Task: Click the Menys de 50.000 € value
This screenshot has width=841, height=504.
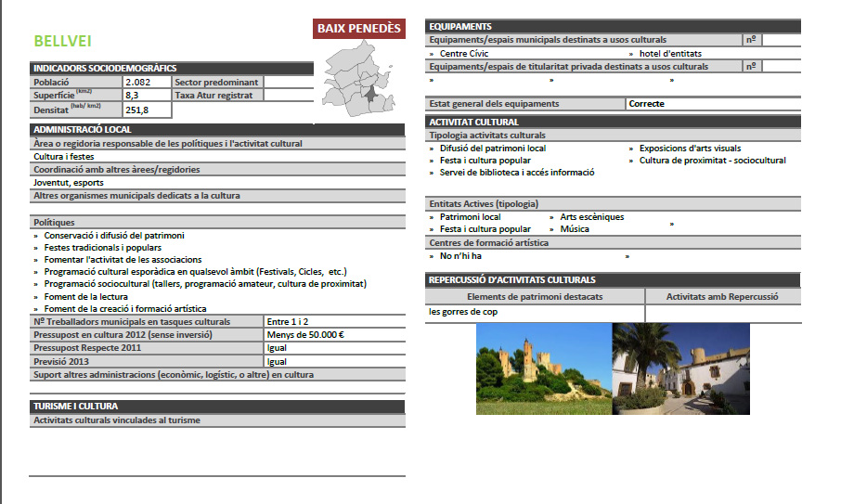Action: tap(305, 335)
